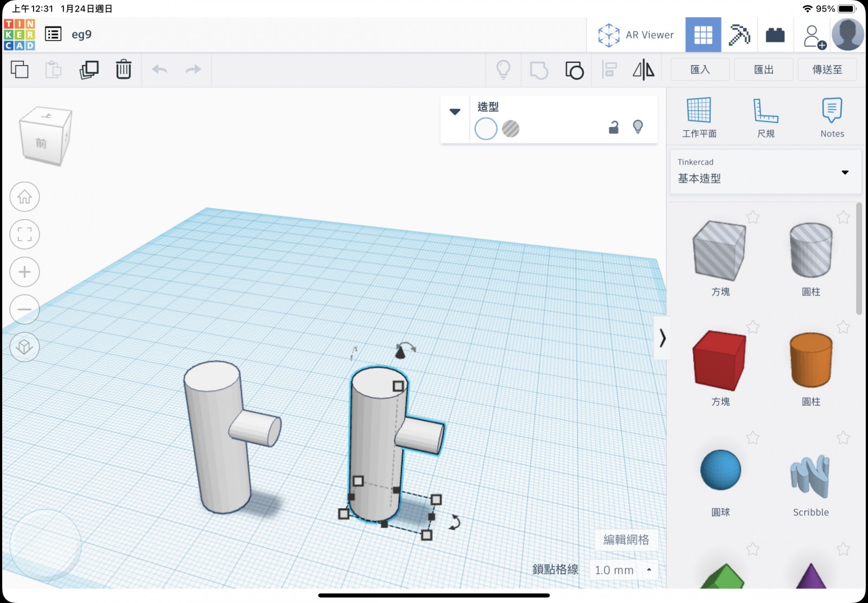
Task: Click the Send To (傳送至) button
Action: [827, 69]
